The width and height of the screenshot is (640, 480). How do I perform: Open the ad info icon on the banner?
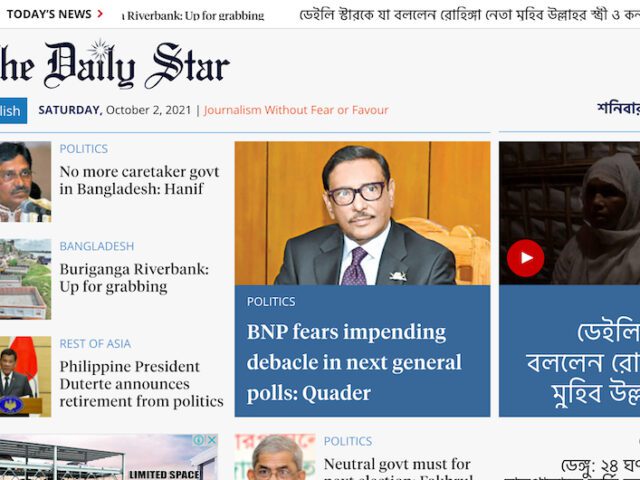tap(199, 440)
